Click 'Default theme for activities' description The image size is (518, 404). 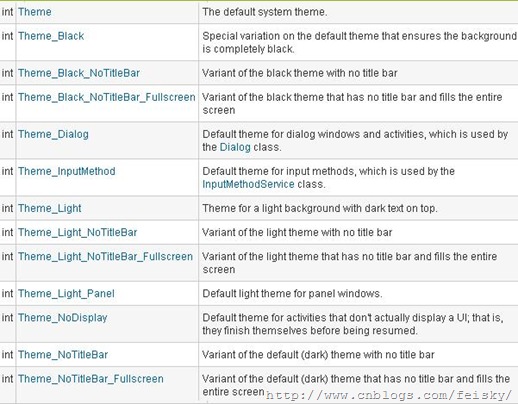[x=353, y=324]
